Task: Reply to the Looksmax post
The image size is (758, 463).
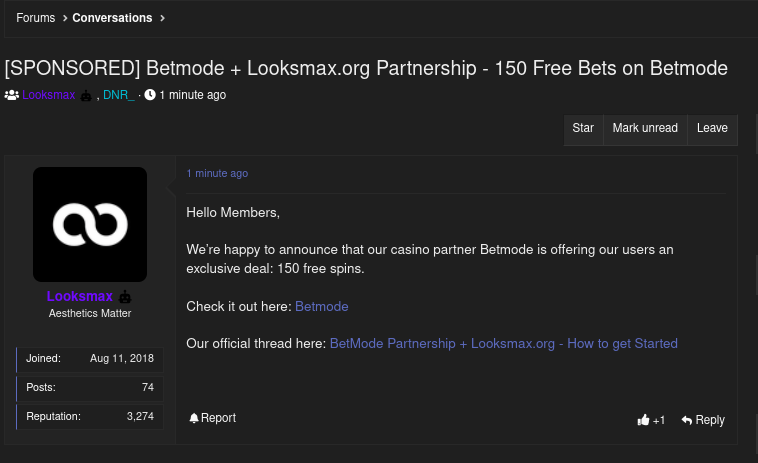Action: coord(703,420)
